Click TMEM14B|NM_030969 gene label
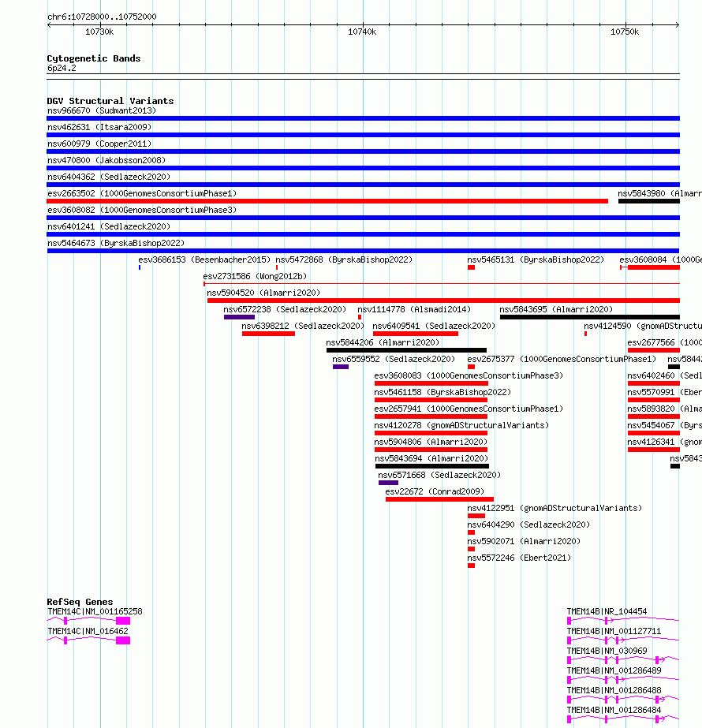The image size is (702, 728). [607, 651]
